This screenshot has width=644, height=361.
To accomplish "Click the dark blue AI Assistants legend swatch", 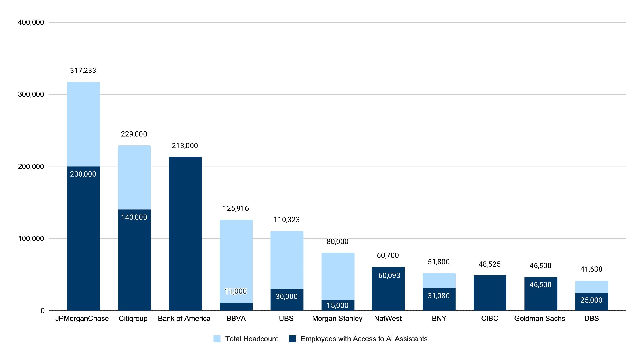I will 292,339.
